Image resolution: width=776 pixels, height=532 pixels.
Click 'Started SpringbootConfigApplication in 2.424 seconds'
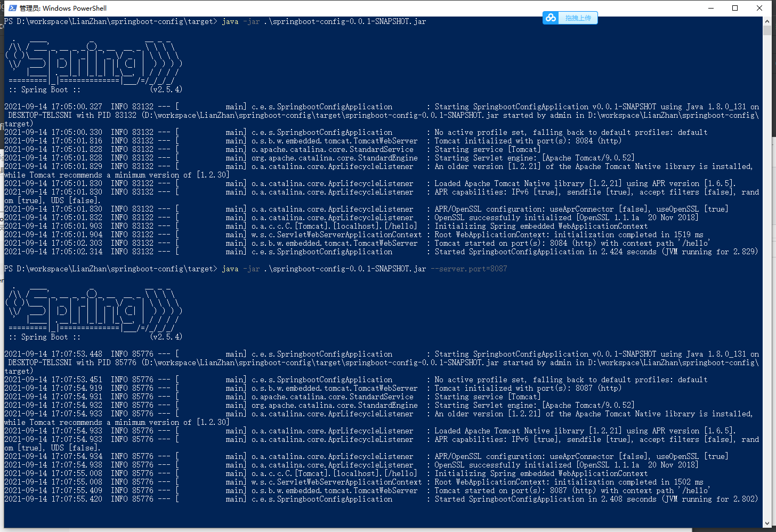click(x=546, y=252)
